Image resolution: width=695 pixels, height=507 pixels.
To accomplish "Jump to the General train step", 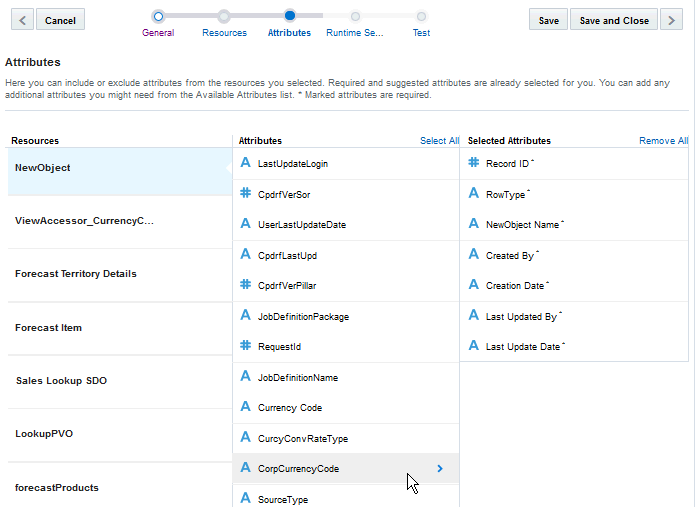I will pos(158,16).
